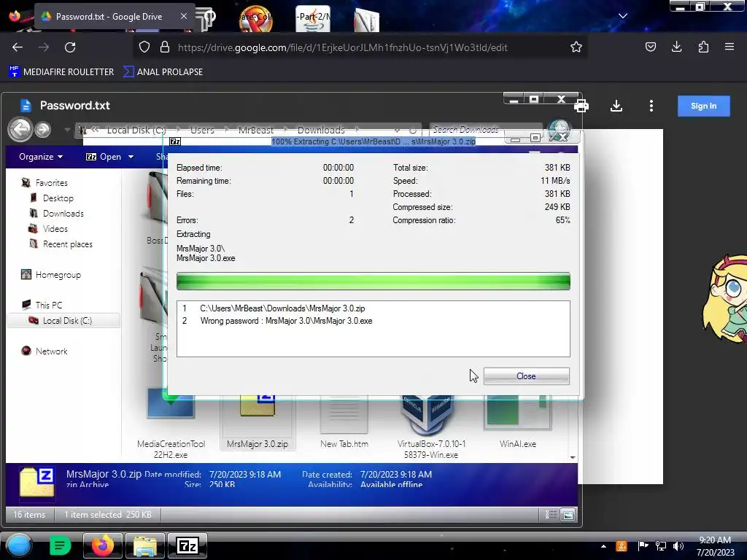
Task: Click the padlock site info icon
Action: 165,47
